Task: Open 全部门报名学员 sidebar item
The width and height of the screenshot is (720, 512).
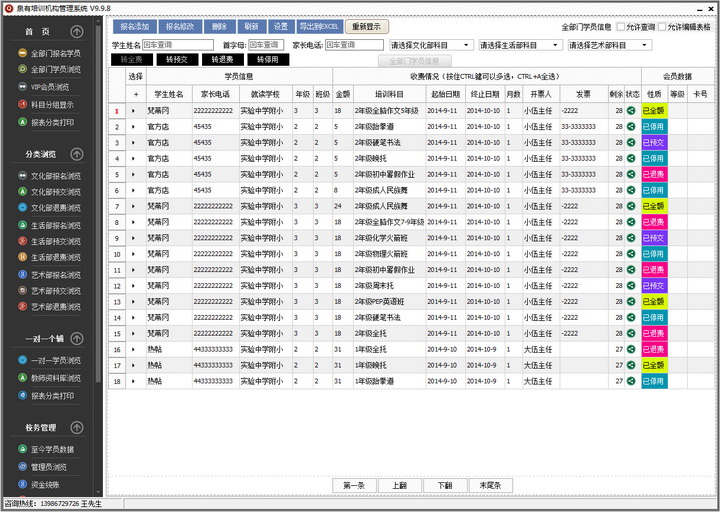Action: [x=50, y=53]
